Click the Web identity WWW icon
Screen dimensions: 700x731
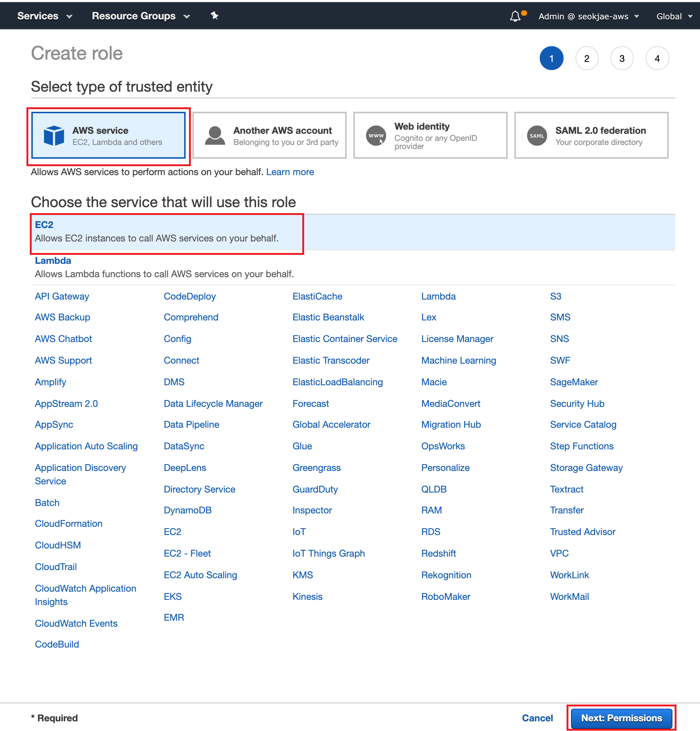[376, 136]
